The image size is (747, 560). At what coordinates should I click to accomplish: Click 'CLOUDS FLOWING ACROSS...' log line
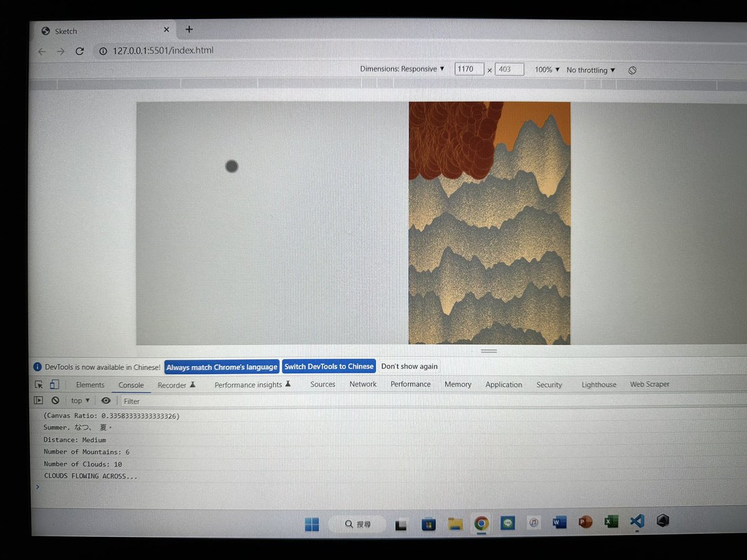coord(91,476)
